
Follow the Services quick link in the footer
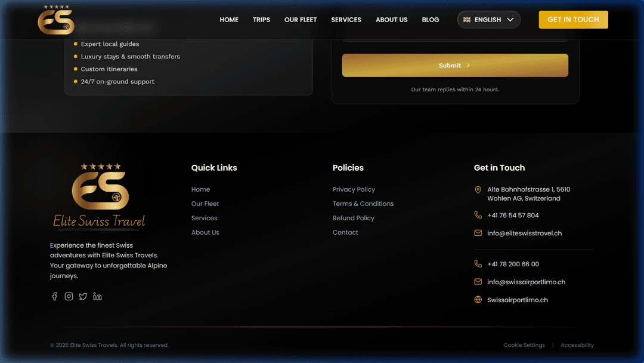click(x=204, y=219)
